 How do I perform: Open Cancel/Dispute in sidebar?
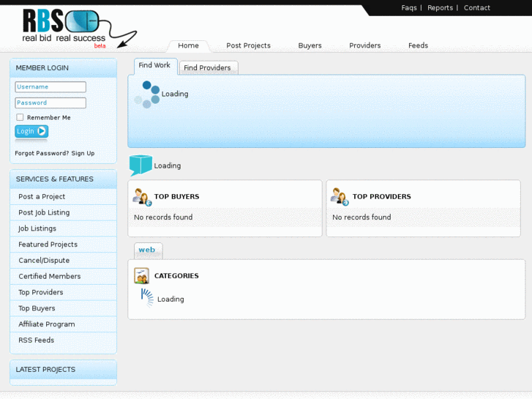click(63, 261)
